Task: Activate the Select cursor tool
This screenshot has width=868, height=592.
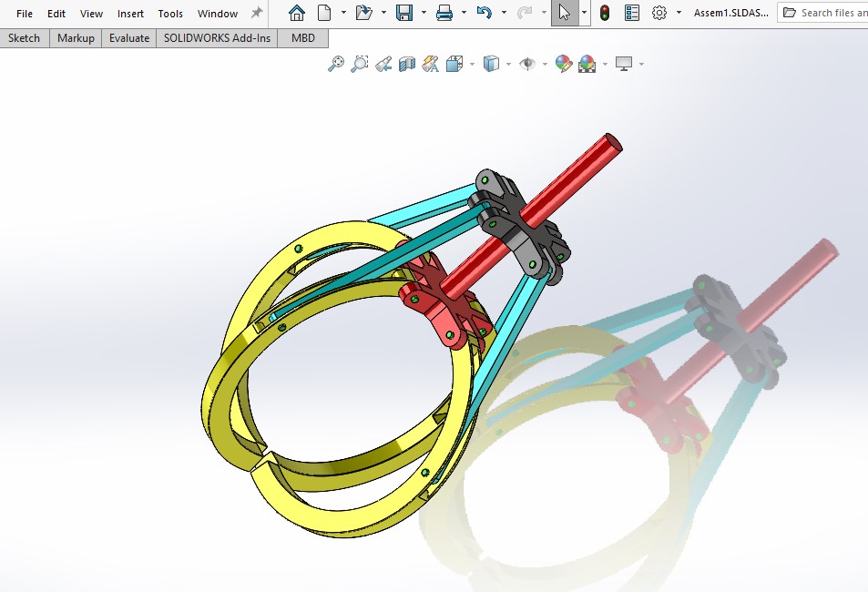Action: (565, 13)
